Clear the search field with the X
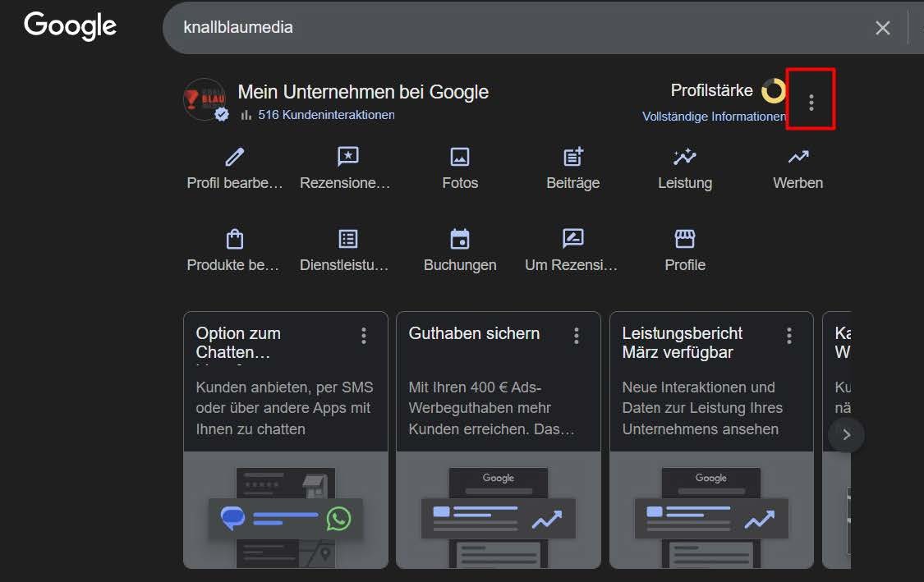 (x=883, y=28)
